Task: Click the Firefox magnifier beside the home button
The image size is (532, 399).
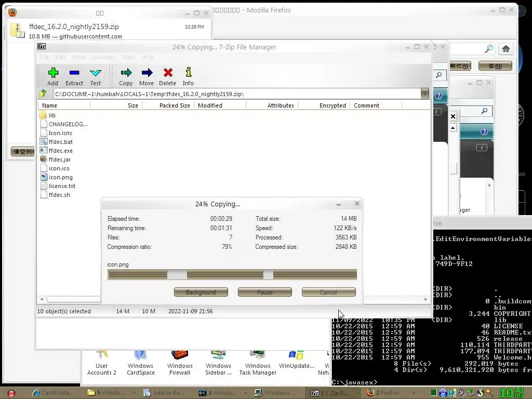Action: 489,49
